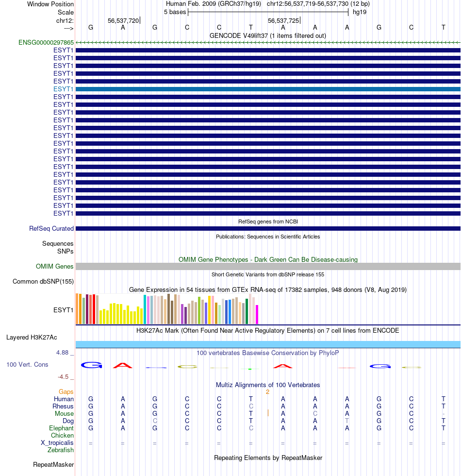
Task: Open the GTEx Gene Expression track title
Action: tap(268, 289)
